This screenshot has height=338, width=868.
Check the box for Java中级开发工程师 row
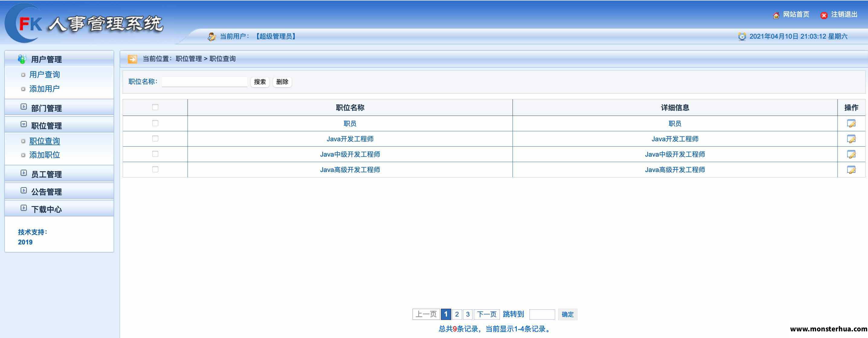155,154
